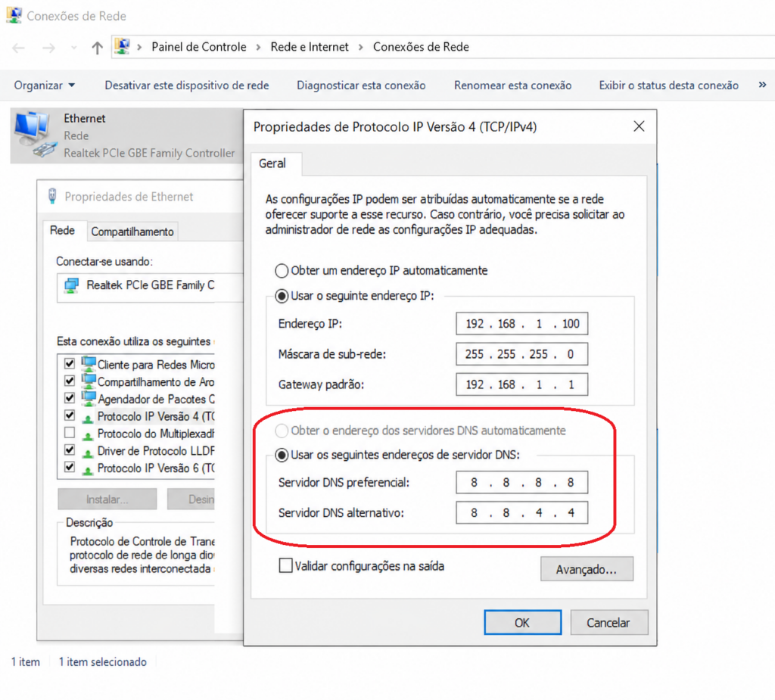Image resolution: width=775 pixels, height=700 pixels.
Task: Click the Endereço IP field
Action: click(x=522, y=324)
